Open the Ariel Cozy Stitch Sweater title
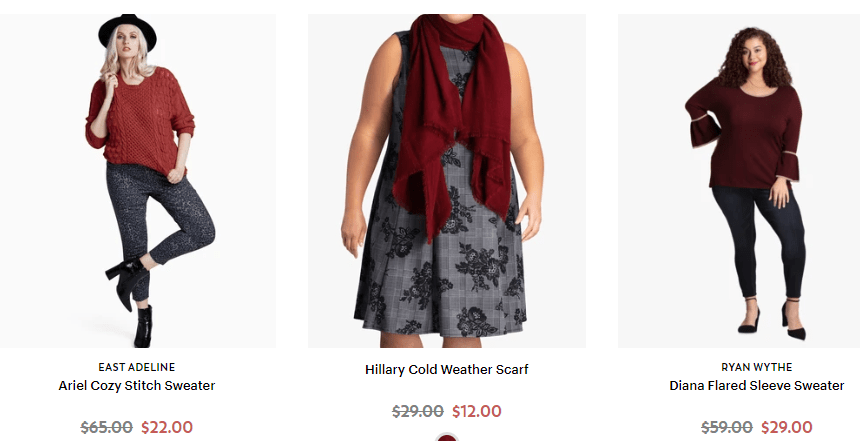The width and height of the screenshot is (860, 441). pos(137,386)
